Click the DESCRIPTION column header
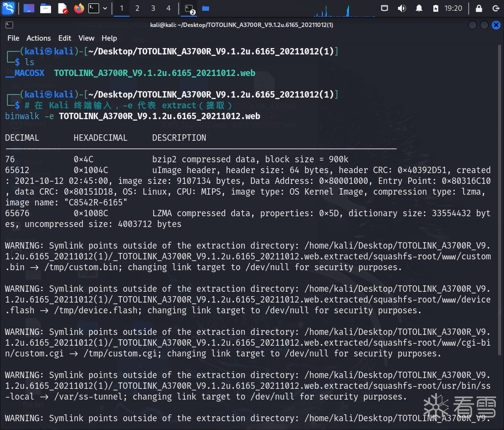 [179, 138]
